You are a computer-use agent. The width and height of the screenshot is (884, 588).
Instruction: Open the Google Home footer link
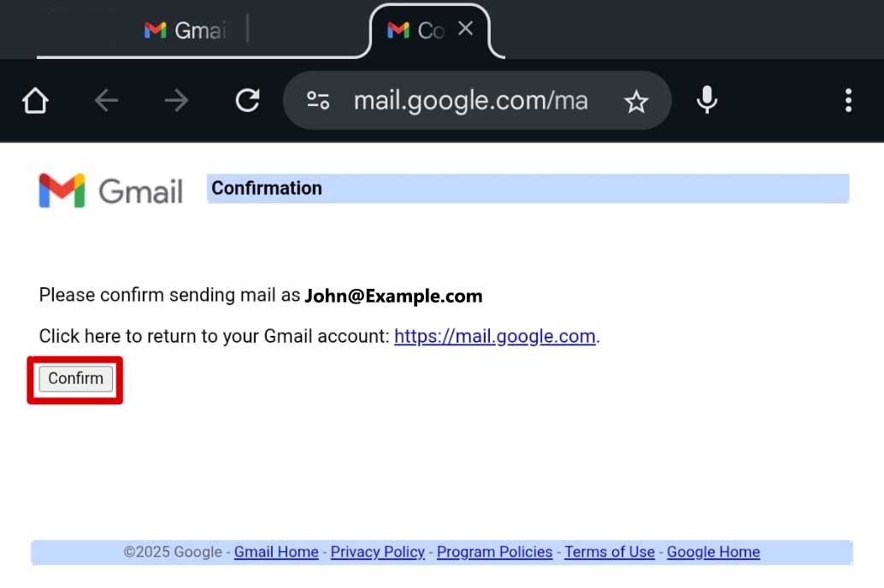713,552
